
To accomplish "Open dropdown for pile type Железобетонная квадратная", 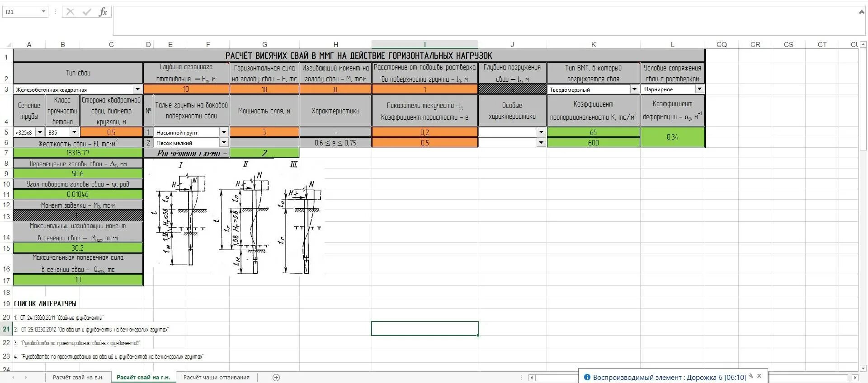I will [137, 89].
